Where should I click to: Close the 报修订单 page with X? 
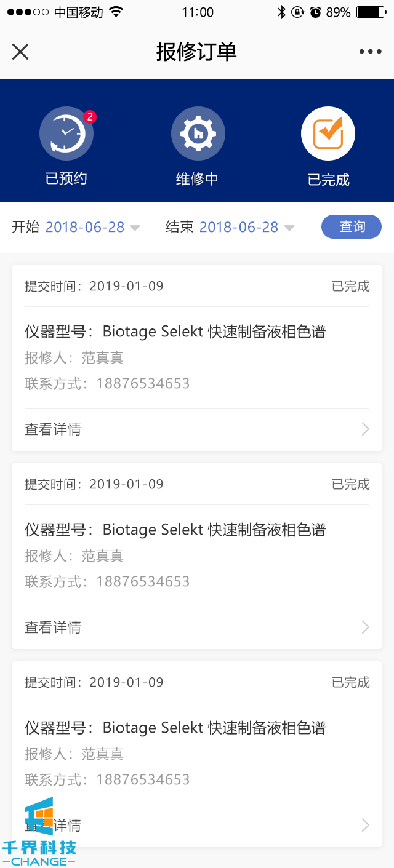[x=20, y=52]
